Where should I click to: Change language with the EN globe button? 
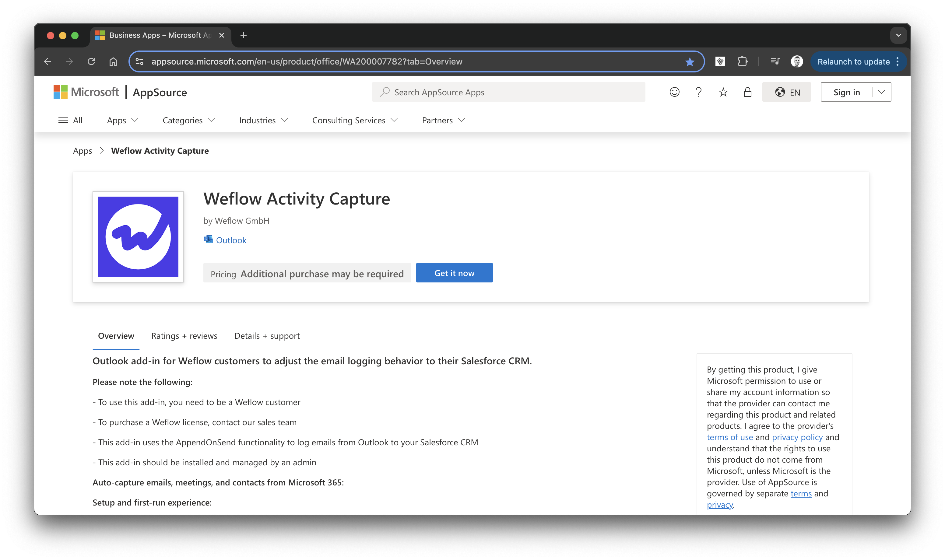click(x=786, y=92)
